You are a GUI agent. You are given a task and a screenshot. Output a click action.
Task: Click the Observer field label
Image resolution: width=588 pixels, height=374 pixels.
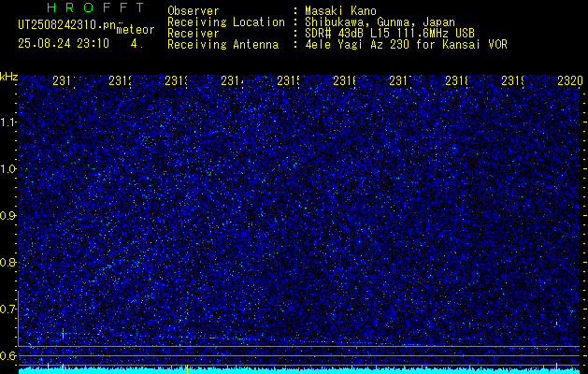pyautogui.click(x=194, y=11)
